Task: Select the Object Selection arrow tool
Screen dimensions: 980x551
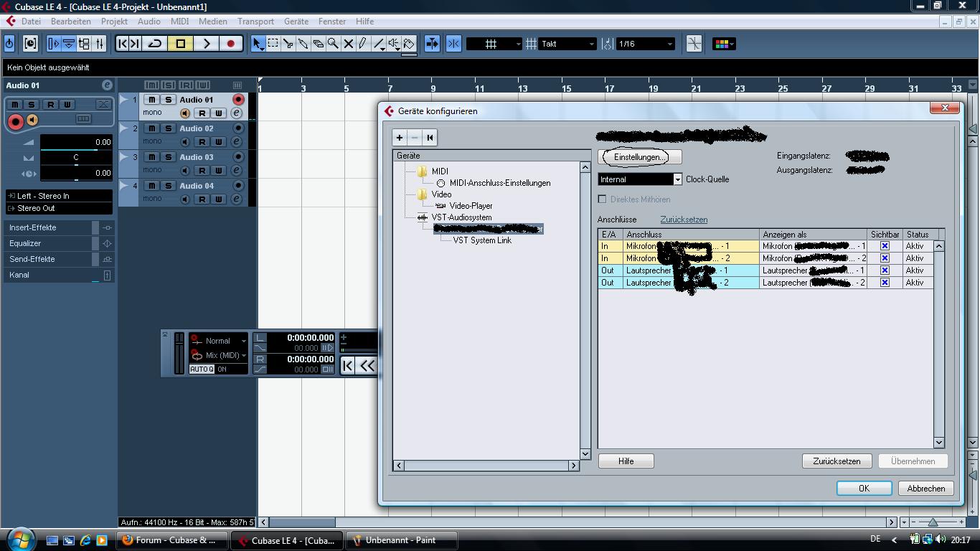Action: click(x=258, y=44)
